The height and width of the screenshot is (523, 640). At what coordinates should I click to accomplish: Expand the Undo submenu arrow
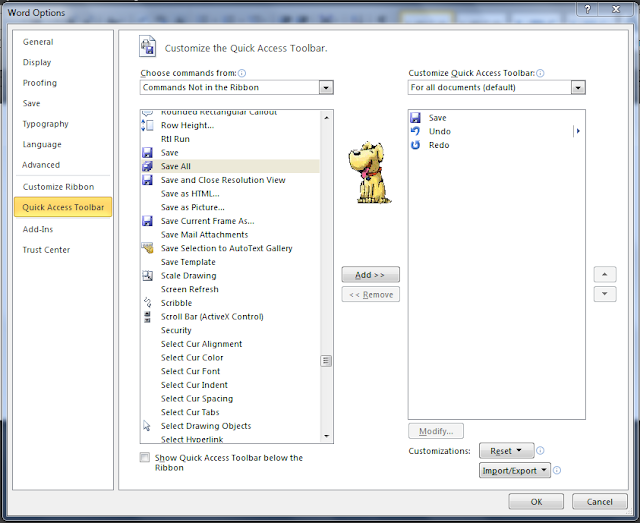pos(578,131)
